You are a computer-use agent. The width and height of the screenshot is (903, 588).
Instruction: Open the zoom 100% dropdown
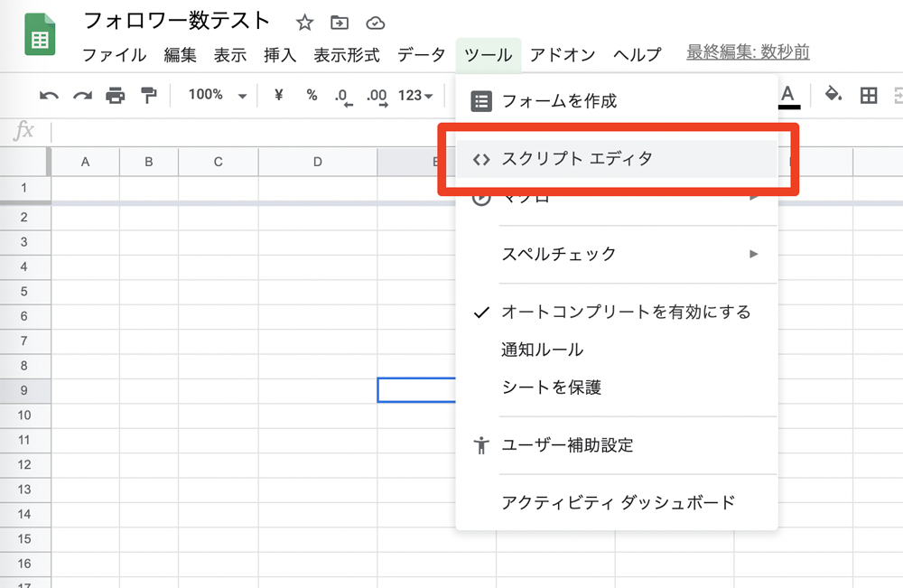pyautogui.click(x=217, y=95)
